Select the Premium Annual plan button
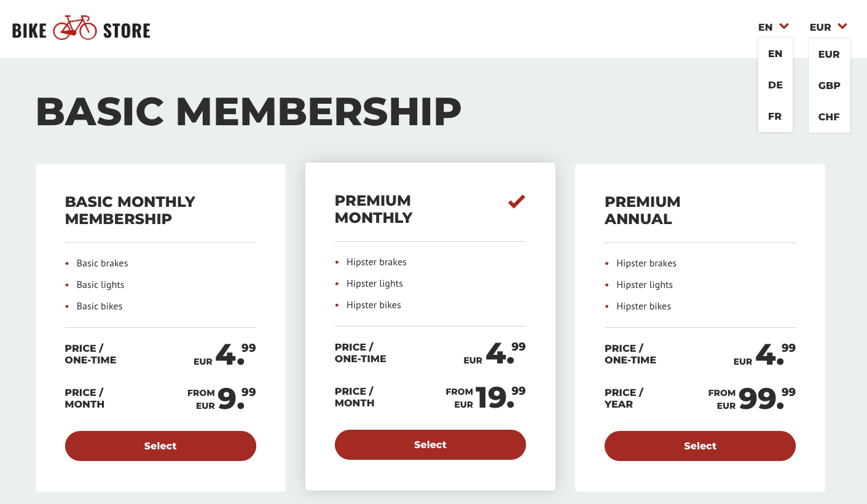867x504 pixels. click(700, 446)
